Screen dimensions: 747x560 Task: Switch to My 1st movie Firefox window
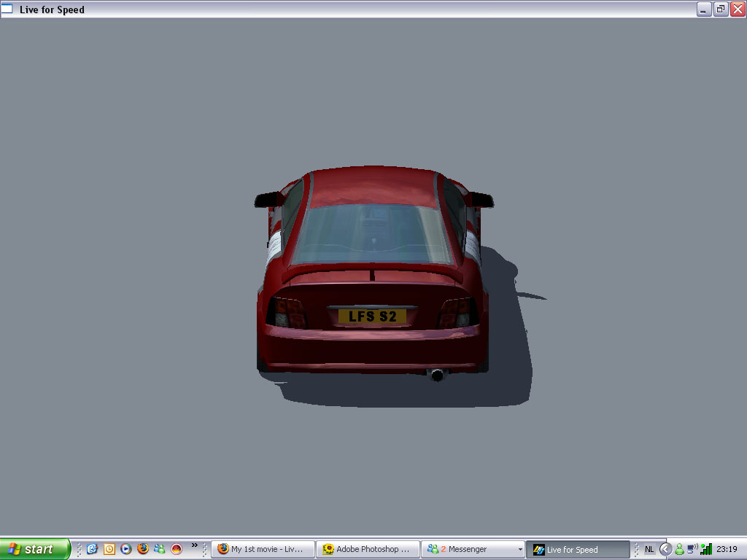pos(263,549)
